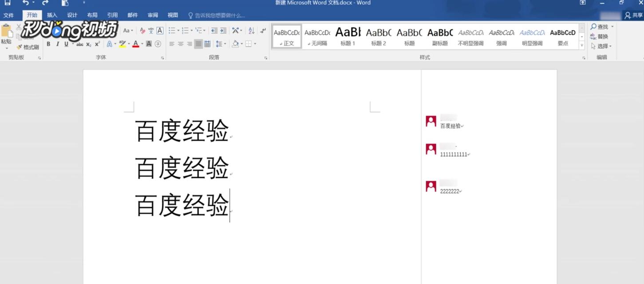Image resolution: width=644 pixels, height=284 pixels.
Task: Toggle subscript formatting
Action: click(x=88, y=44)
